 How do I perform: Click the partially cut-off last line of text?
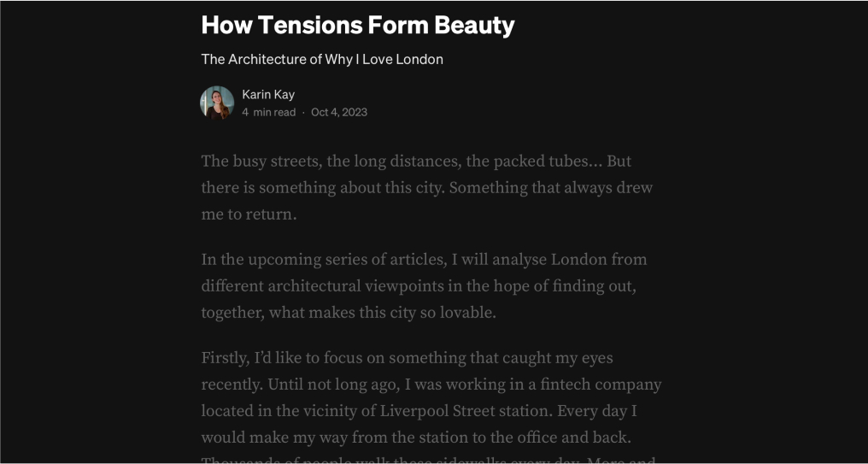(429, 460)
